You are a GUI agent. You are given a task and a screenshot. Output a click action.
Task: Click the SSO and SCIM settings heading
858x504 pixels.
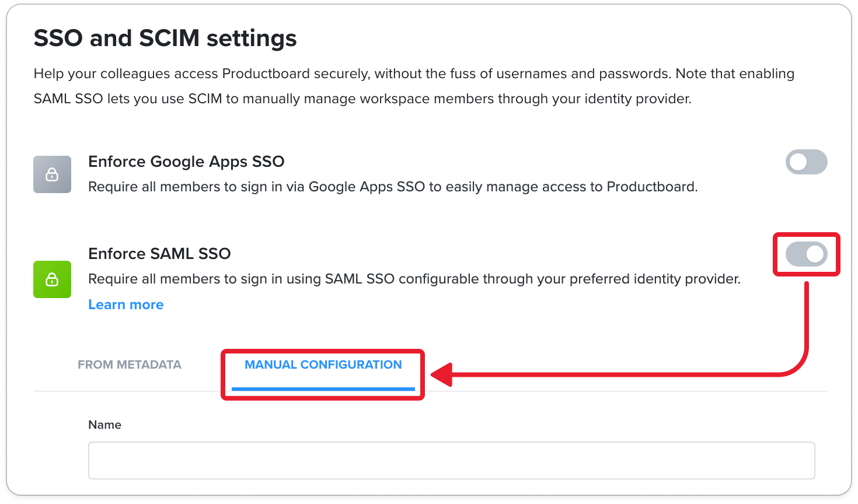[x=165, y=38]
